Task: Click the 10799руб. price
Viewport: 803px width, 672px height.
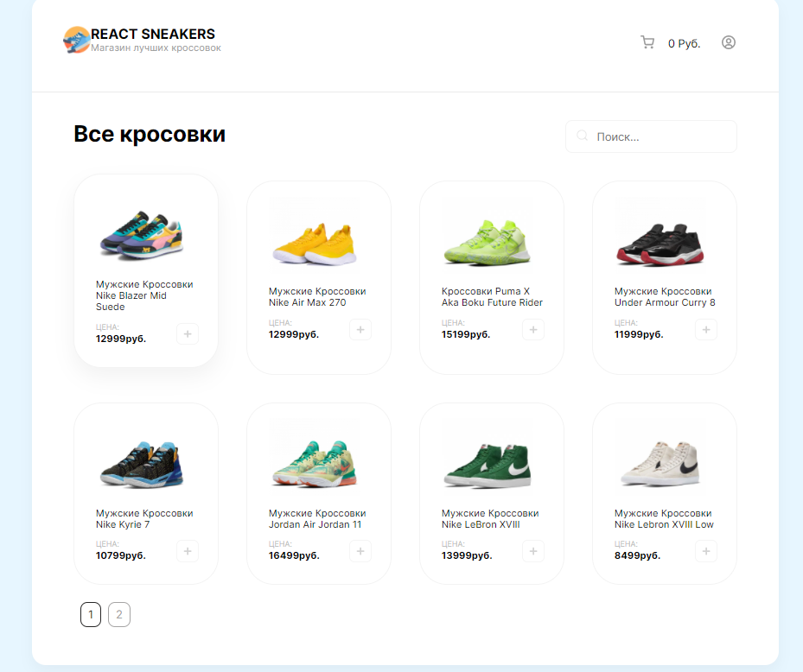Action: coord(121,555)
